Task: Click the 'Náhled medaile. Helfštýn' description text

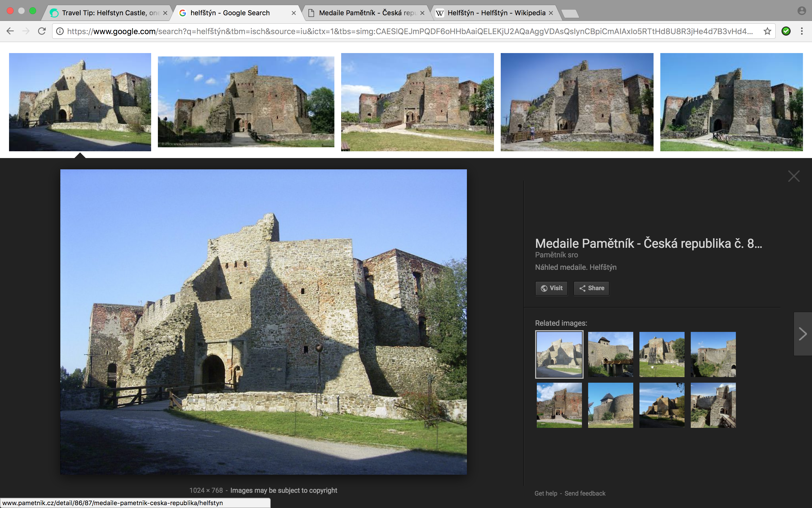Action: [x=576, y=268]
